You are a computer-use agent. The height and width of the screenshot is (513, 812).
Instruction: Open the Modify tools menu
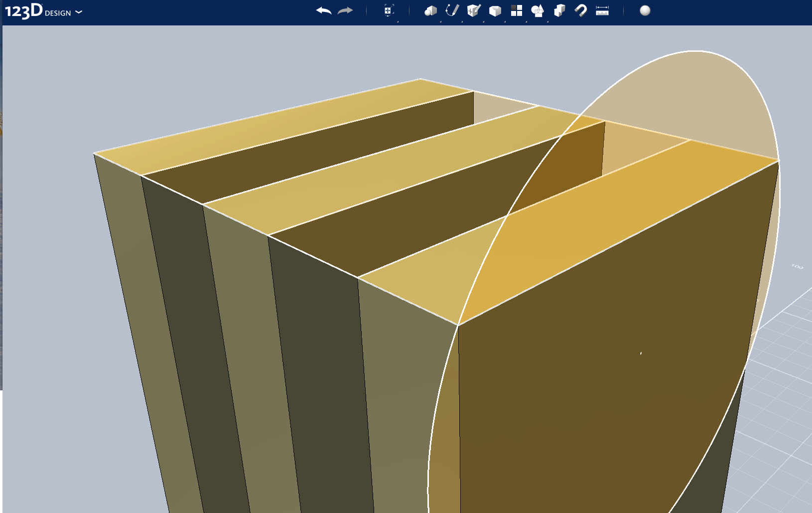point(495,10)
